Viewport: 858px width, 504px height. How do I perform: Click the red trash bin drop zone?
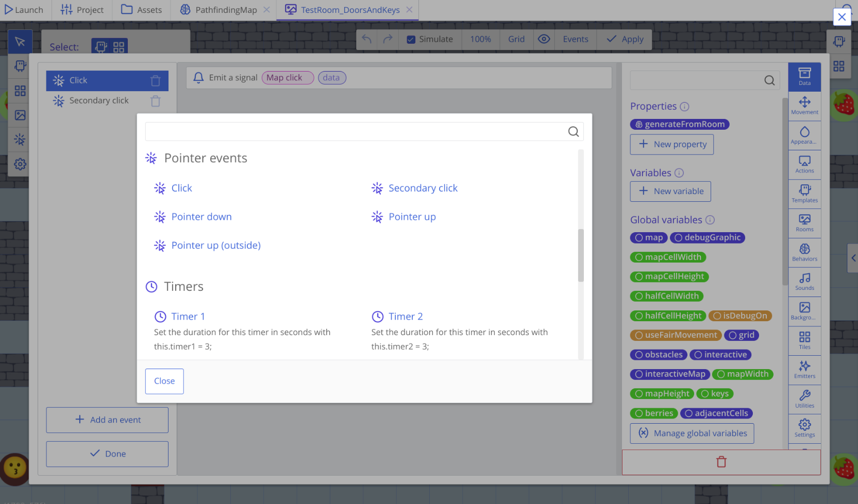tap(721, 462)
